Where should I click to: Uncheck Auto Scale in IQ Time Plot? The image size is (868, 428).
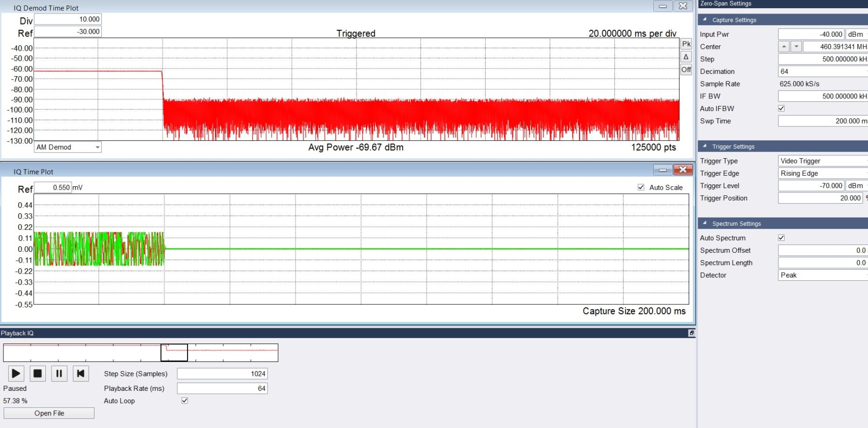[x=641, y=187]
